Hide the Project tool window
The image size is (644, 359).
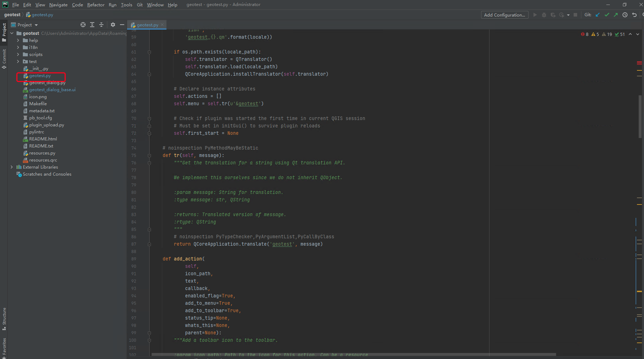(122, 25)
